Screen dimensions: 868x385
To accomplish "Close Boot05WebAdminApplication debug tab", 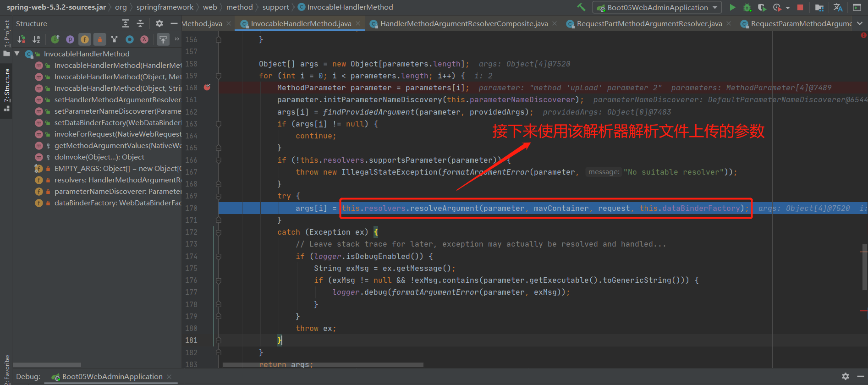I will pos(169,376).
